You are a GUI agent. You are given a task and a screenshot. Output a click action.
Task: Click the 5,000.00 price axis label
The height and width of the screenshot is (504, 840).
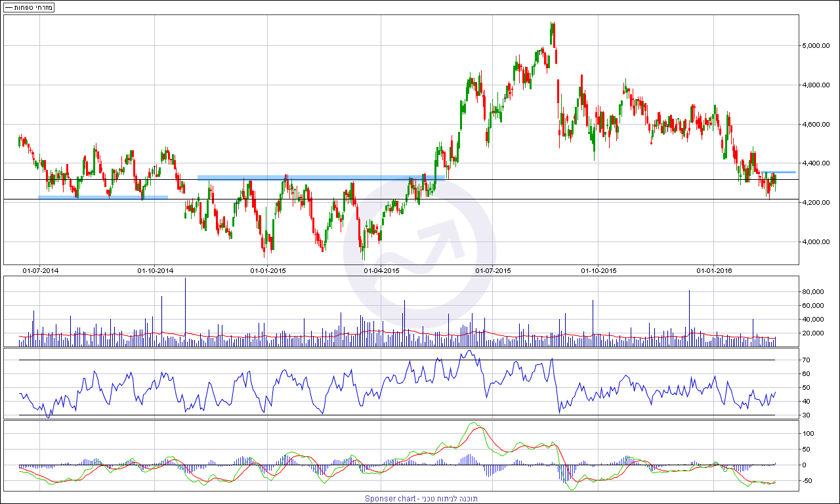pos(817,46)
